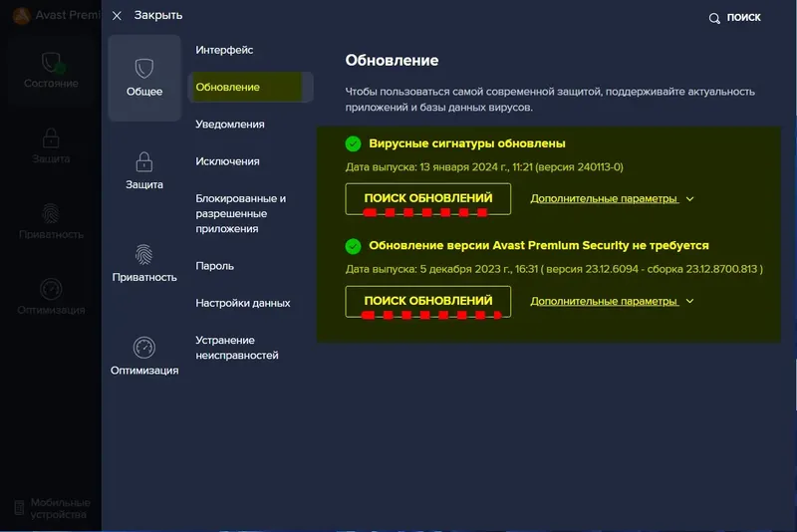Screen dimensions: 797x532
Task: Click the Avast logo icon
Action: 21,16
